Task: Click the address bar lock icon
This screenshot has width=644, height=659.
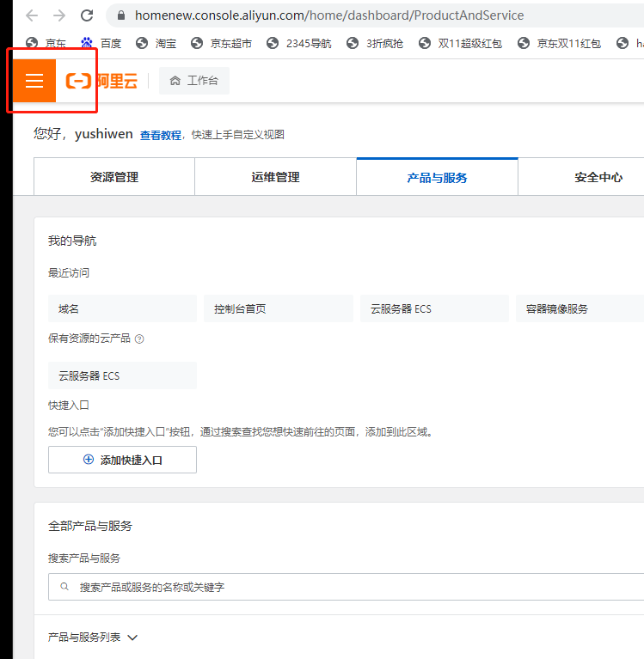Action: tap(120, 15)
